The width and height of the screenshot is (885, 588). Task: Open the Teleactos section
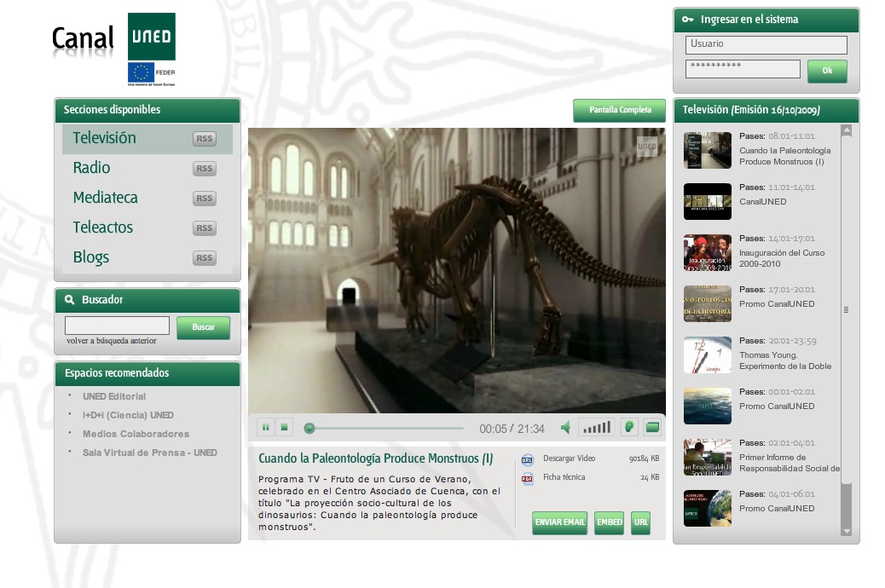coord(103,228)
